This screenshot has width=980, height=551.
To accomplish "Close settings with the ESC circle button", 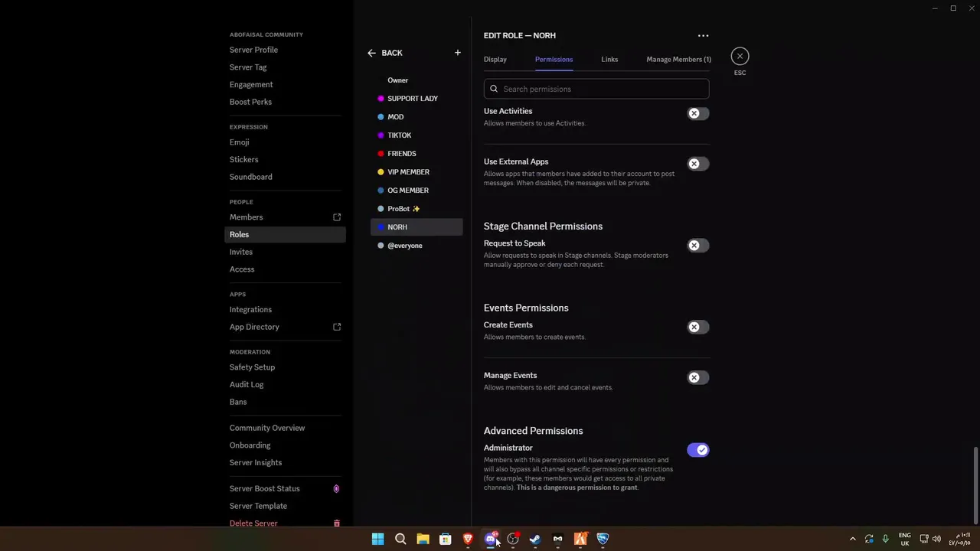I will click(x=740, y=56).
